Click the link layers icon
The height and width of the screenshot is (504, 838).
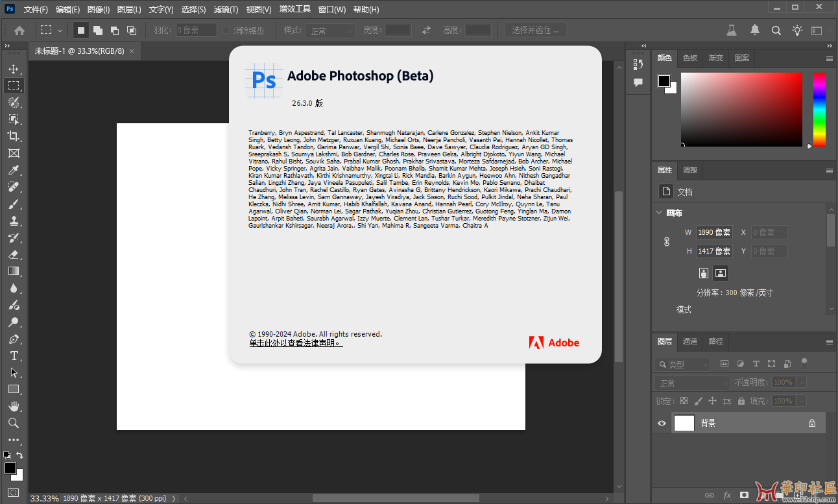point(710,495)
